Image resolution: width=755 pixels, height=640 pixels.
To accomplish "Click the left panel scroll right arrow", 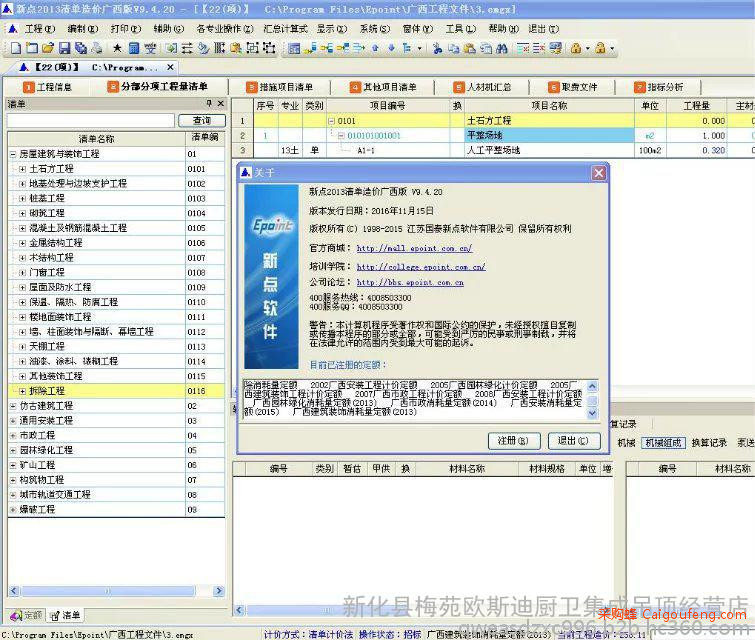I will pos(219,591).
